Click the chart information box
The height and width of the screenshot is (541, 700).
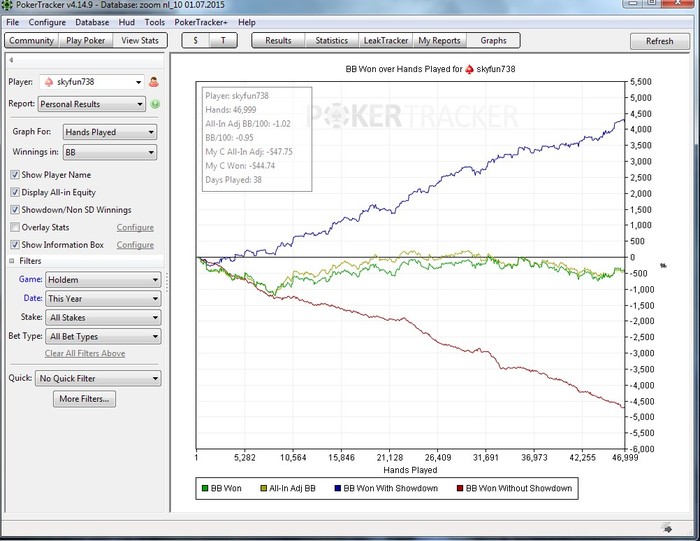257,139
